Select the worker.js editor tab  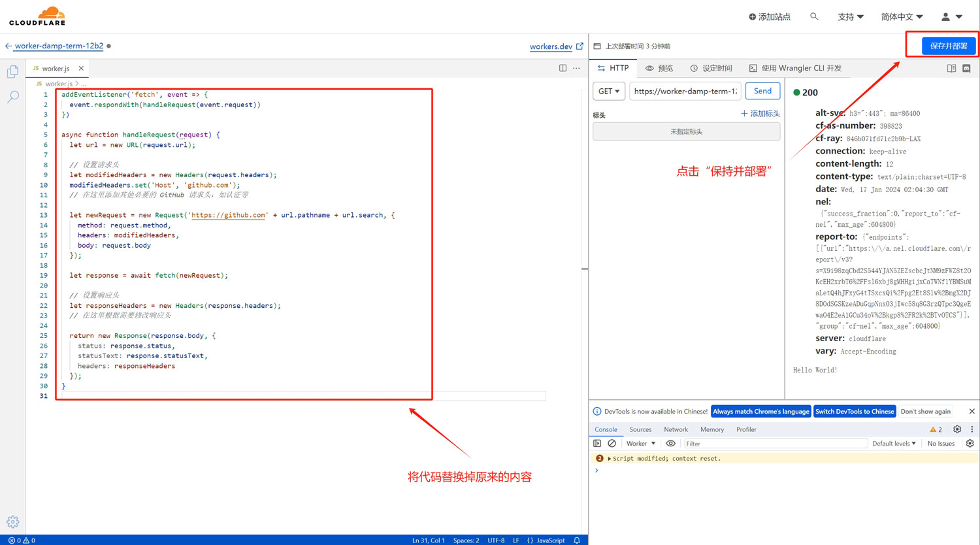click(56, 69)
